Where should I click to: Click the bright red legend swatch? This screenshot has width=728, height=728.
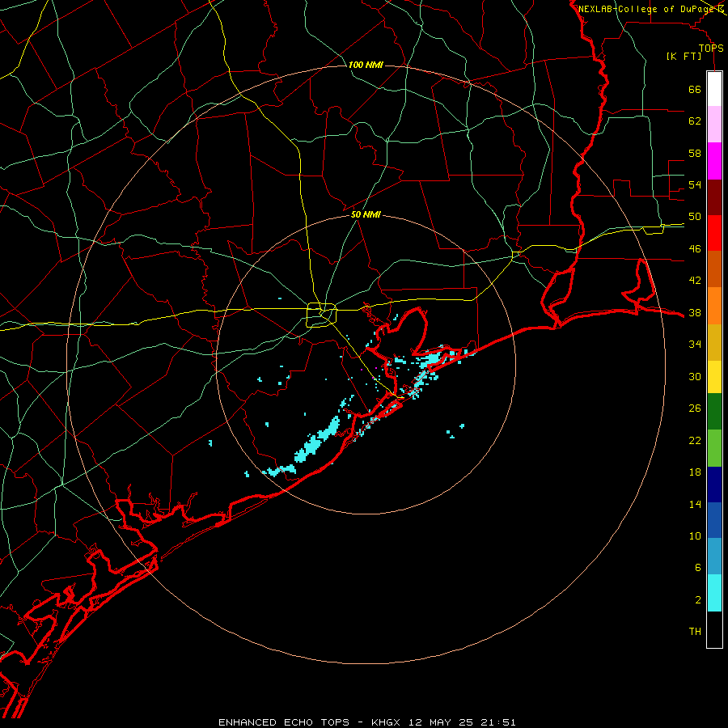point(714,234)
